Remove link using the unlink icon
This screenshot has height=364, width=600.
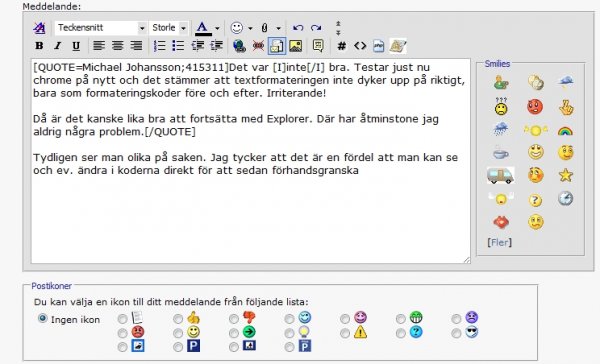pos(258,46)
